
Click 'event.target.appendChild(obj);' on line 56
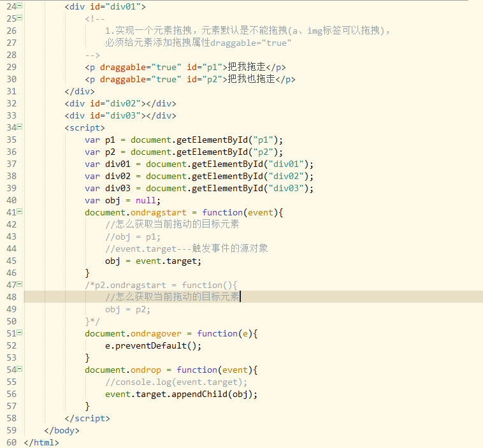(x=181, y=394)
